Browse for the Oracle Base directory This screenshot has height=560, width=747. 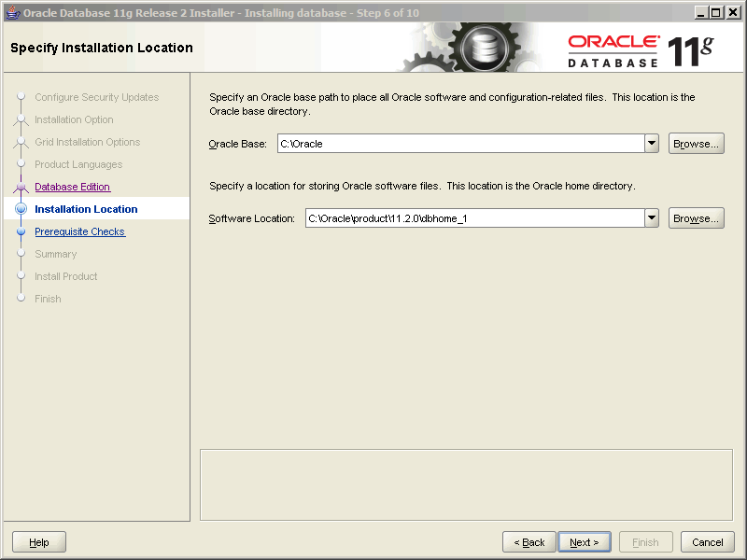point(696,144)
